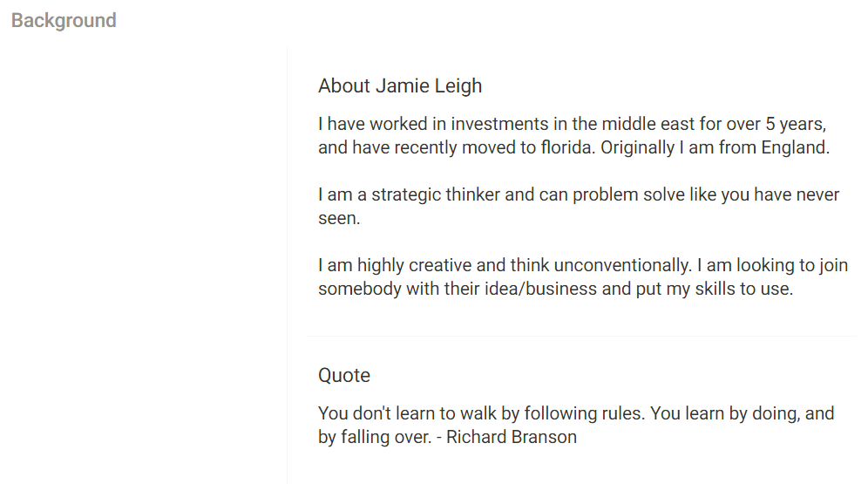
Task: Click the name Jamie Leigh in heading
Action: (x=429, y=85)
